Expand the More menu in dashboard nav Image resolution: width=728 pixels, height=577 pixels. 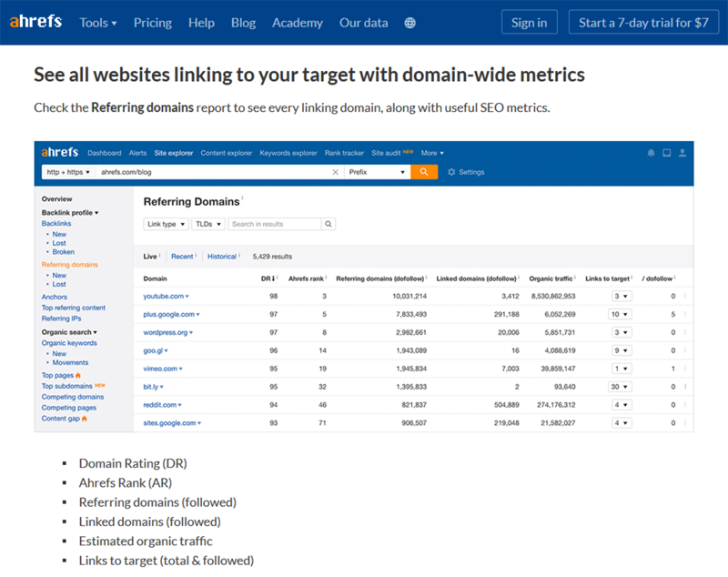(x=432, y=153)
